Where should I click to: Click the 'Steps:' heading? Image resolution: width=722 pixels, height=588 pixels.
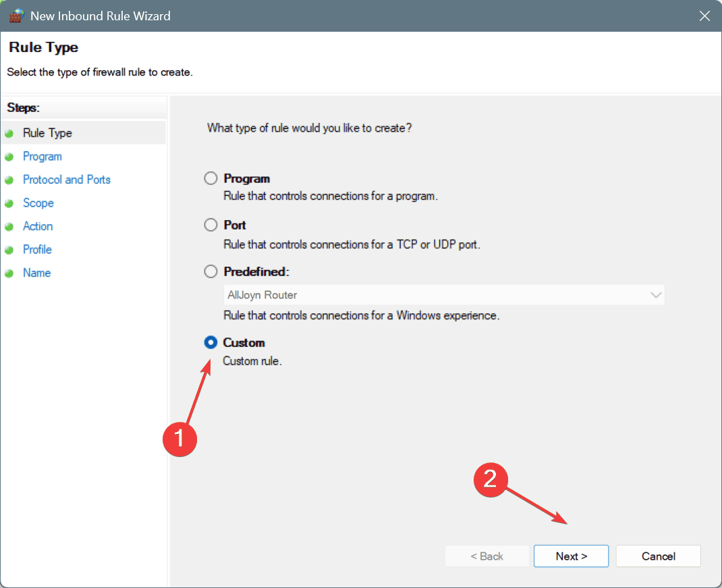[x=24, y=108]
